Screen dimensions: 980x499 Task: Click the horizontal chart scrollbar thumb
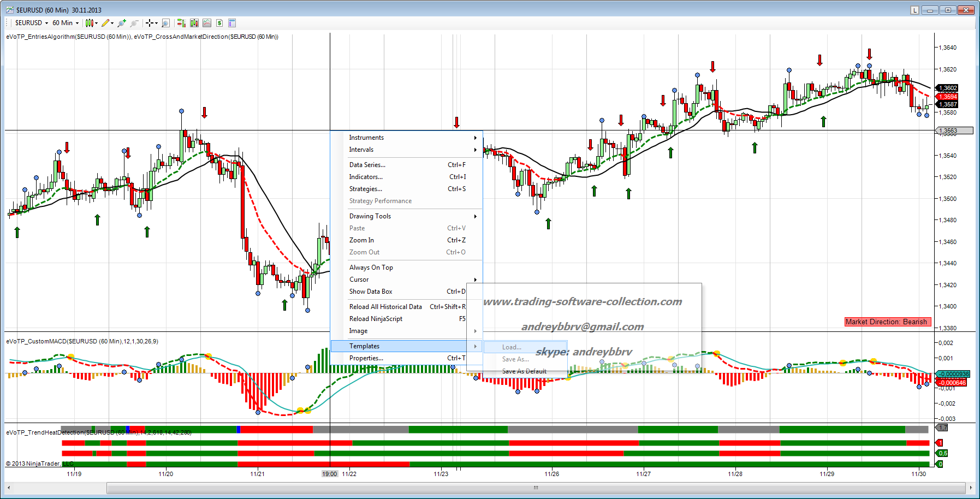535,488
